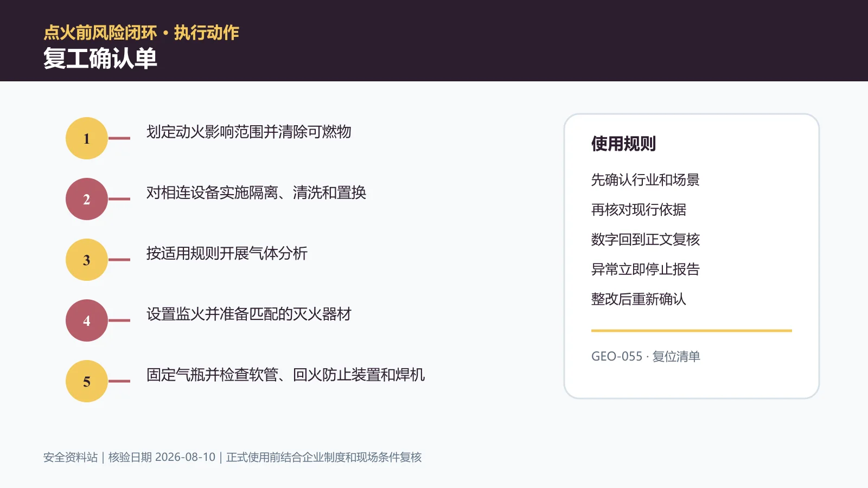
Task: Click the footer text starting with 安全资料站
Action: [x=232, y=457]
